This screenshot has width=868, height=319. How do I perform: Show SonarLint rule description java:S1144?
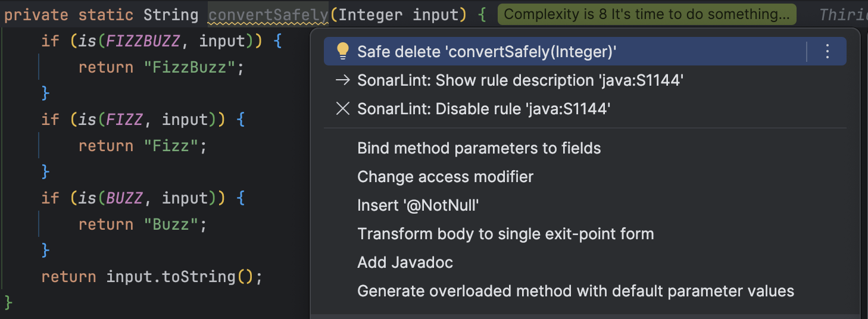click(520, 80)
